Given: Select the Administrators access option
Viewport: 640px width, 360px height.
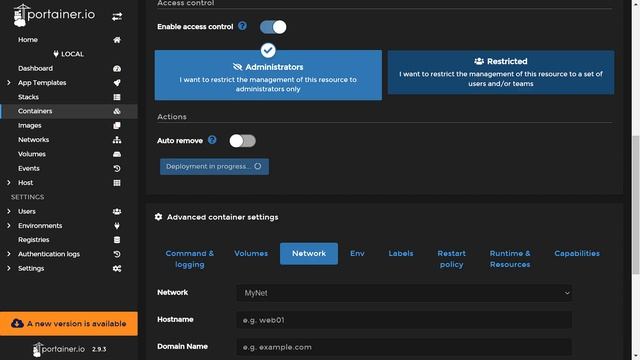Looking at the screenshot, I should point(268,75).
